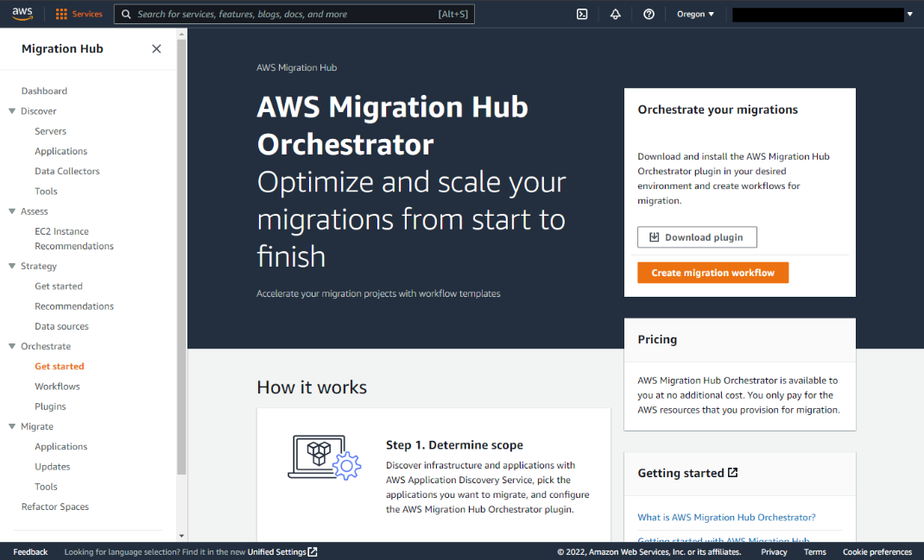Click Create migration workflow button

tap(712, 273)
